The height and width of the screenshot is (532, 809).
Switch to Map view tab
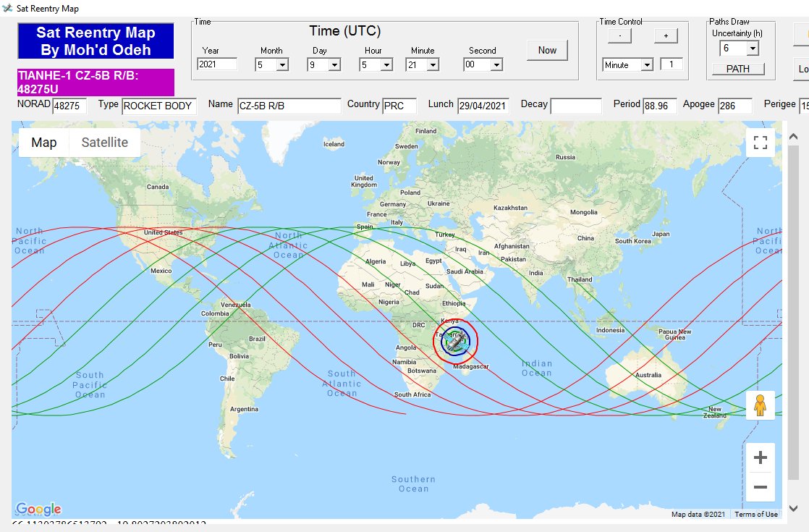coord(44,143)
